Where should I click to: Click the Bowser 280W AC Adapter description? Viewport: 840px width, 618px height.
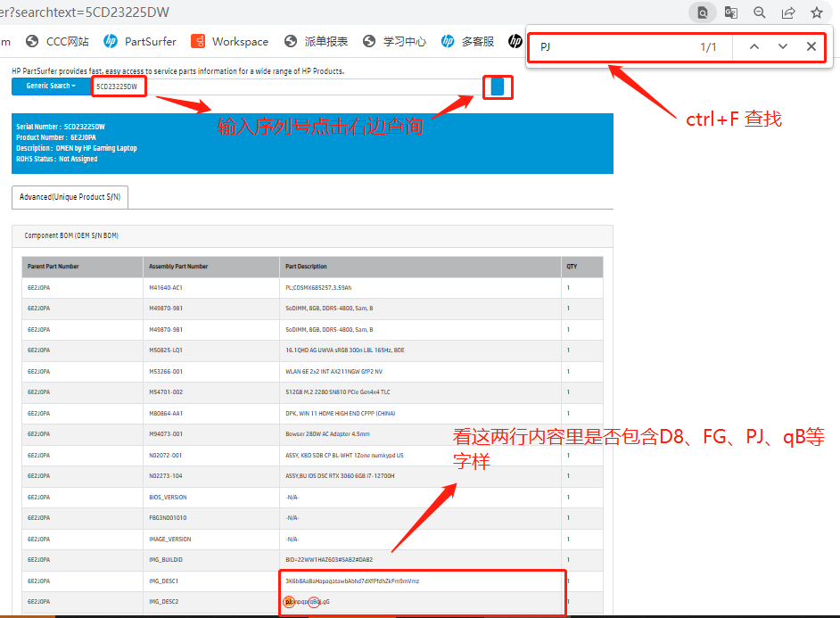pyautogui.click(x=327, y=433)
